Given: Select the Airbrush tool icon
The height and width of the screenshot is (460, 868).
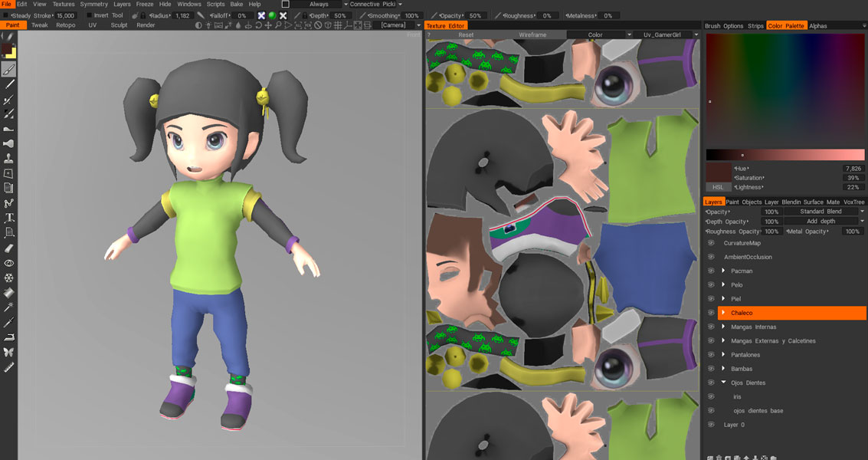Looking at the screenshot, I should coord(9,143).
